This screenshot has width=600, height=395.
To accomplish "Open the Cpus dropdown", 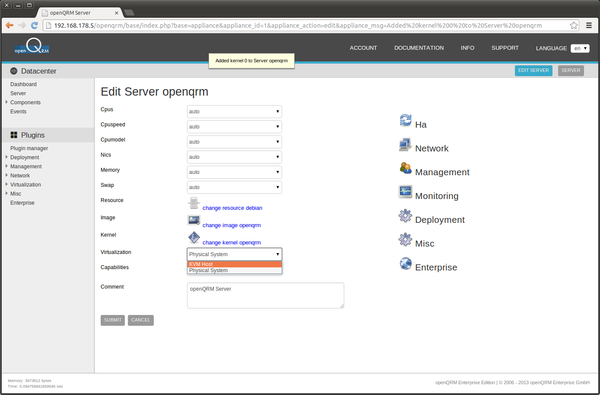I will [234, 111].
